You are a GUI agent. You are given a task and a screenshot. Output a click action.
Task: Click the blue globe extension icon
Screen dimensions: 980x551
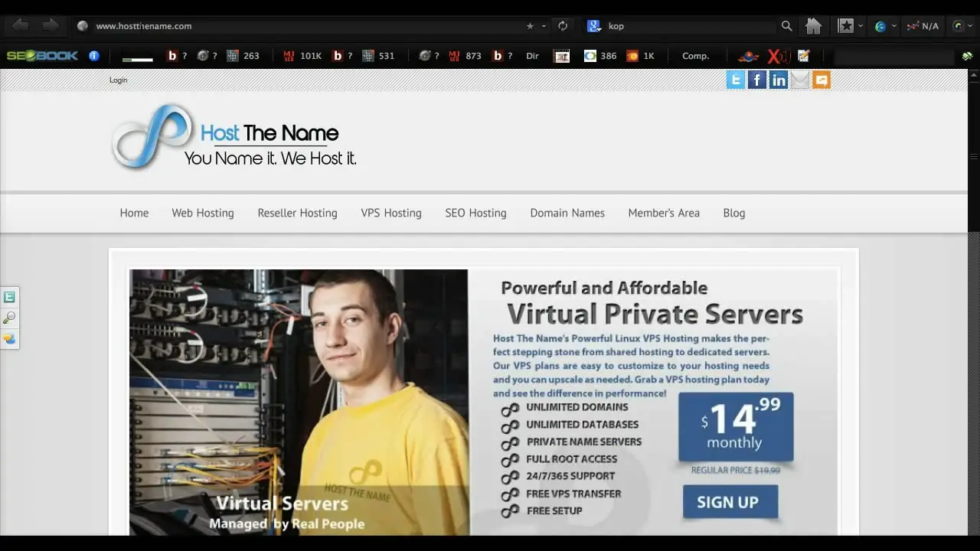(880, 26)
